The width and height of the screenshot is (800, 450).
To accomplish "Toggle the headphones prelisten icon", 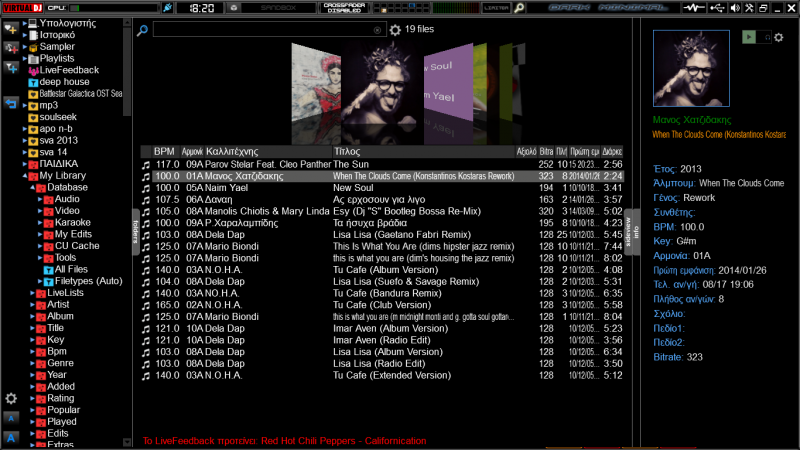I will [766, 37].
